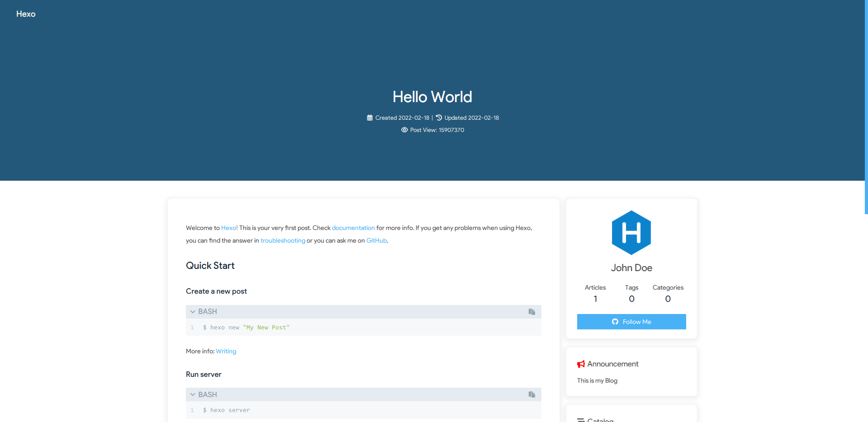The width and height of the screenshot is (868, 422).
Task: Open the troubleshooting link
Action: pyautogui.click(x=283, y=240)
